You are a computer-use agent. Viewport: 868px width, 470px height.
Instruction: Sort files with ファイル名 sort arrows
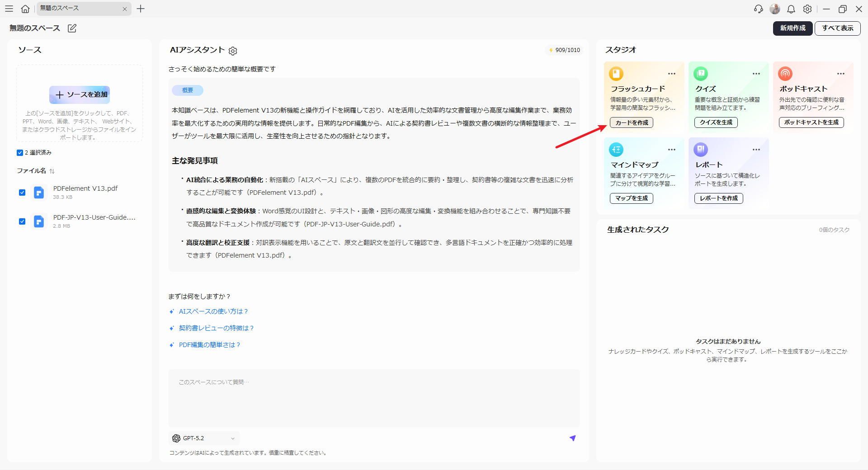pos(52,171)
